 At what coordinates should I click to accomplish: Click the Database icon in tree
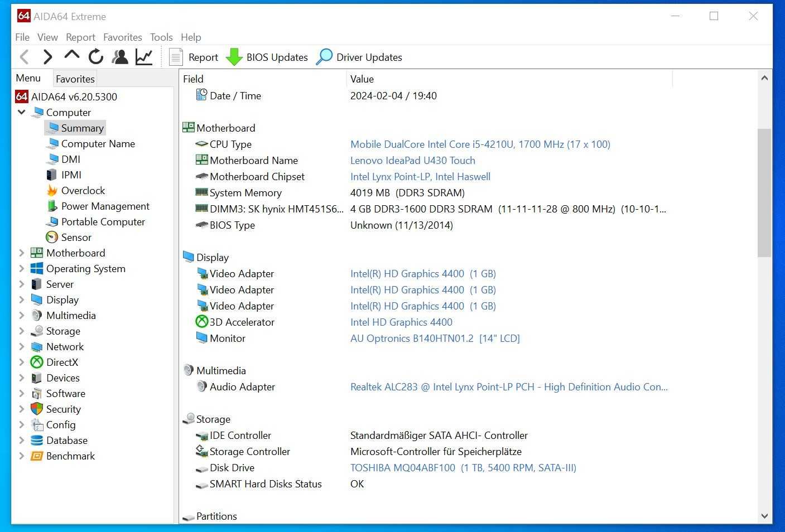[37, 440]
